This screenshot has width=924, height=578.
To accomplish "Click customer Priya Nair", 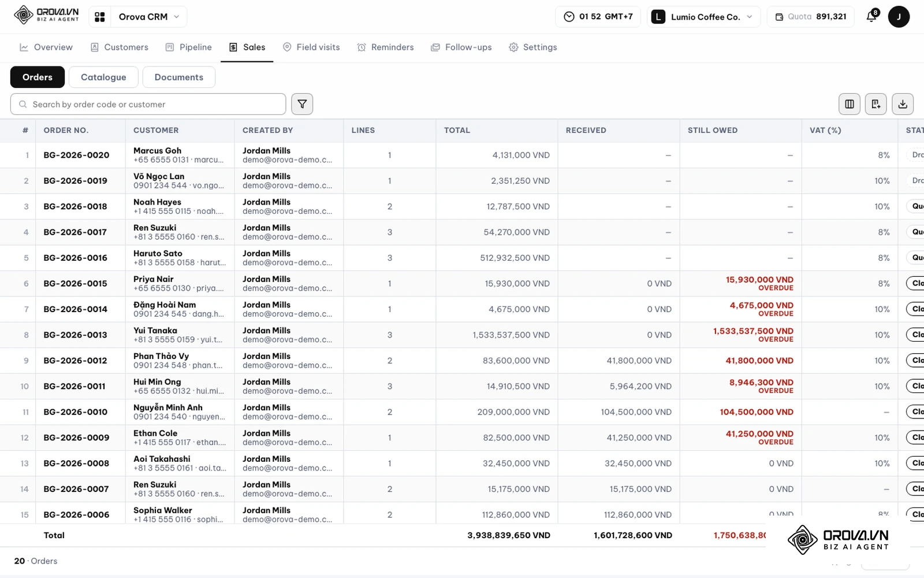I will tap(153, 279).
